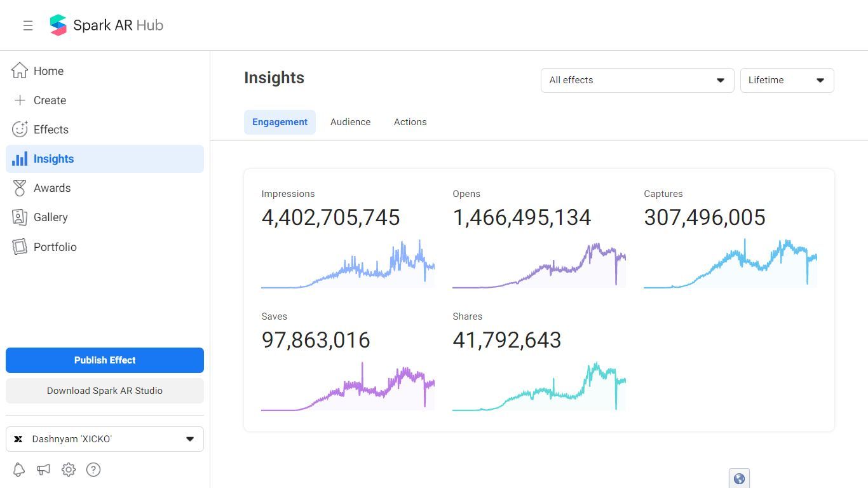Open notifications bell icon
Image resolution: width=868 pixels, height=488 pixels.
(x=19, y=470)
